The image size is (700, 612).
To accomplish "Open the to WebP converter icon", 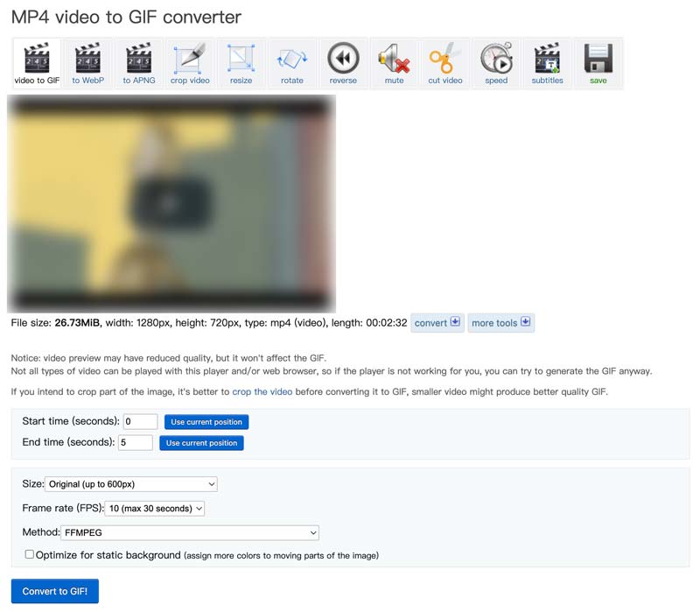I will (88, 64).
